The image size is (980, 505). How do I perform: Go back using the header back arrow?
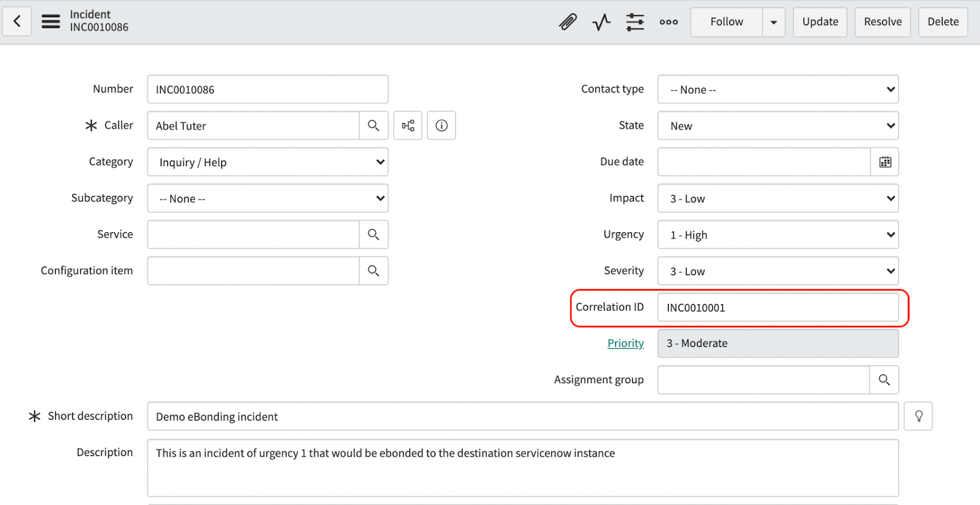17,21
